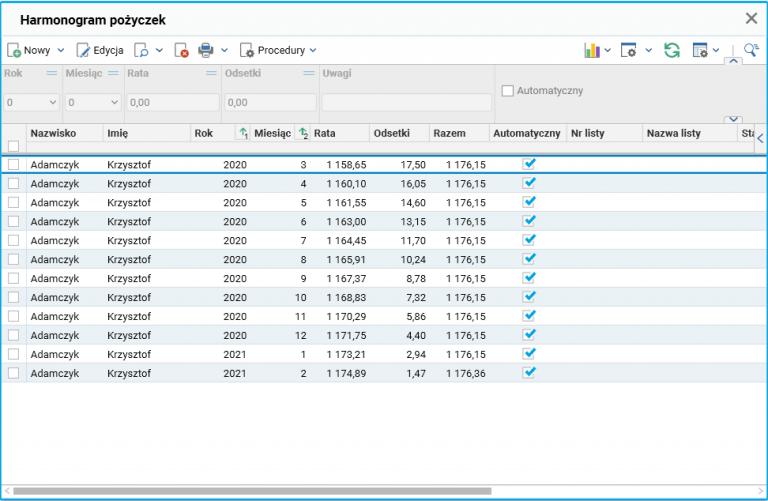Click the green refresh icon
The height and width of the screenshot is (501, 768).
click(672, 50)
